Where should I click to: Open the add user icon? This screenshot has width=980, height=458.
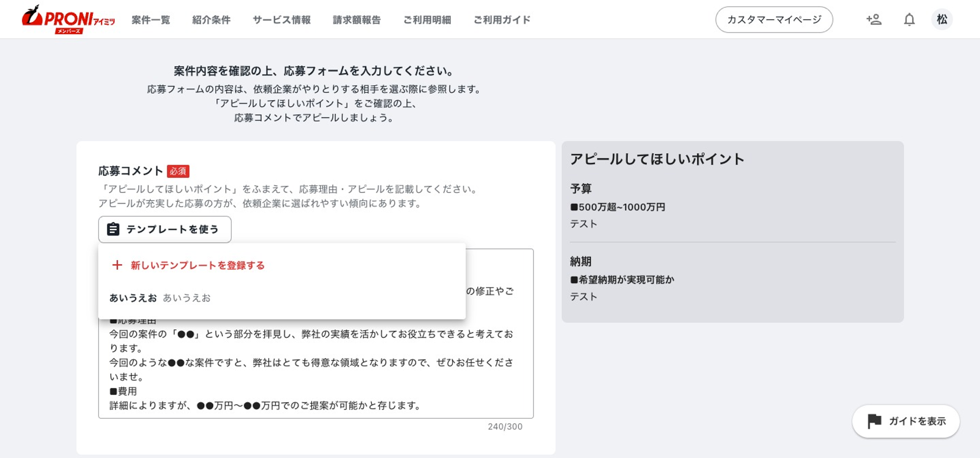[x=874, y=20]
